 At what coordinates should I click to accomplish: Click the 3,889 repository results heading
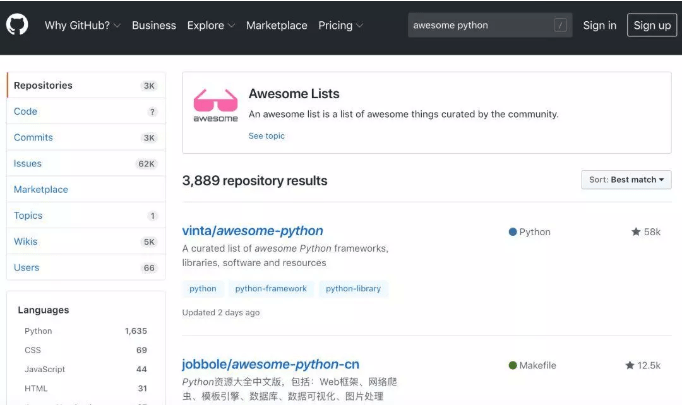(254, 181)
